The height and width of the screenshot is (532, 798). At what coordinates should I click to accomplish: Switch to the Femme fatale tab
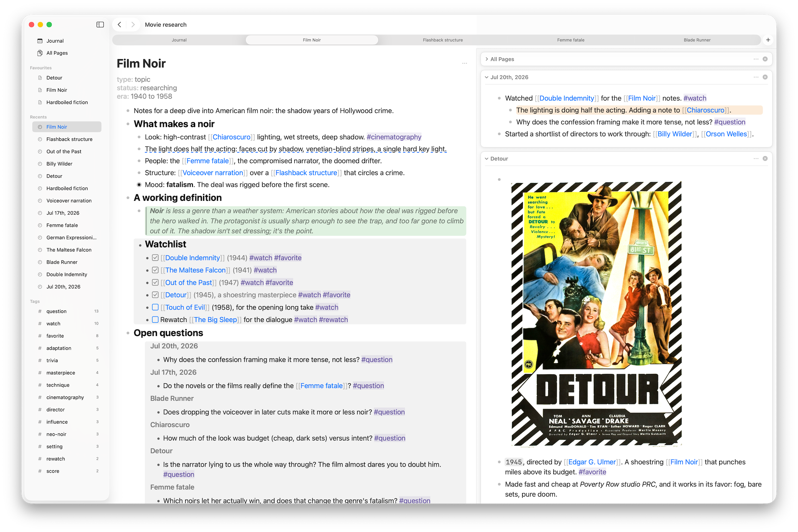571,40
